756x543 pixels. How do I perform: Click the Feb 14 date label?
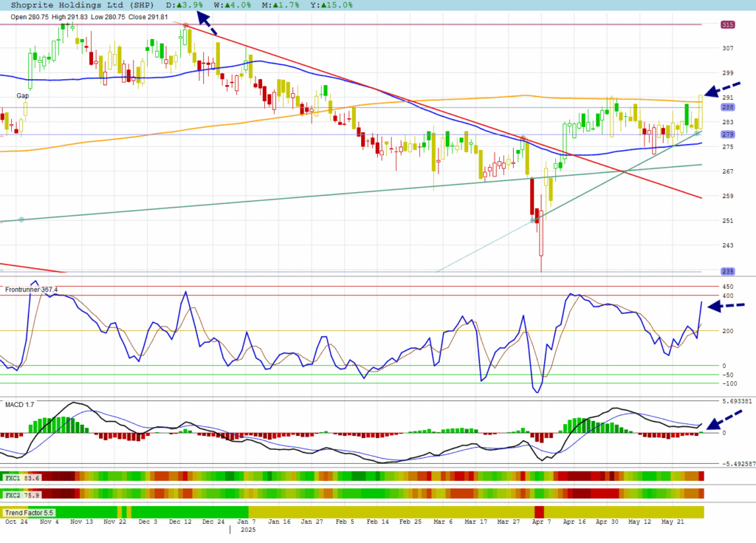377,522
